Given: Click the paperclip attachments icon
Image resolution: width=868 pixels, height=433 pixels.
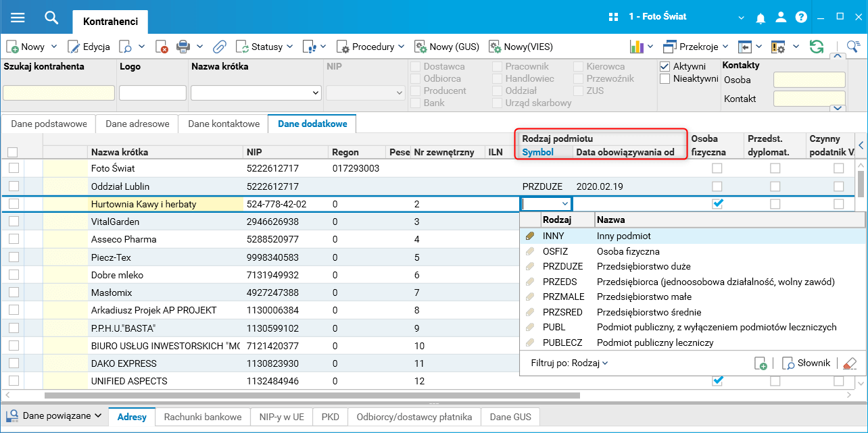Looking at the screenshot, I should pos(220,47).
